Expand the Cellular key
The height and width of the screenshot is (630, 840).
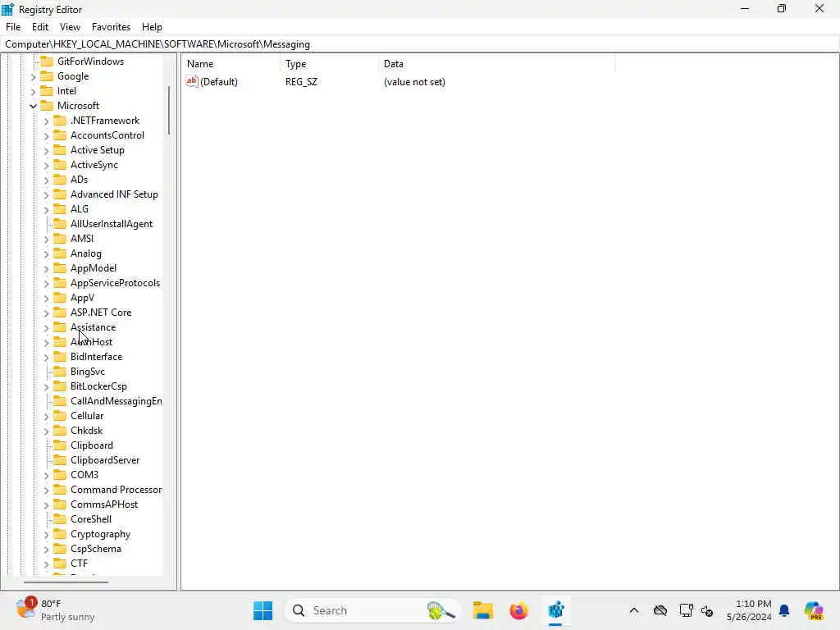point(46,416)
